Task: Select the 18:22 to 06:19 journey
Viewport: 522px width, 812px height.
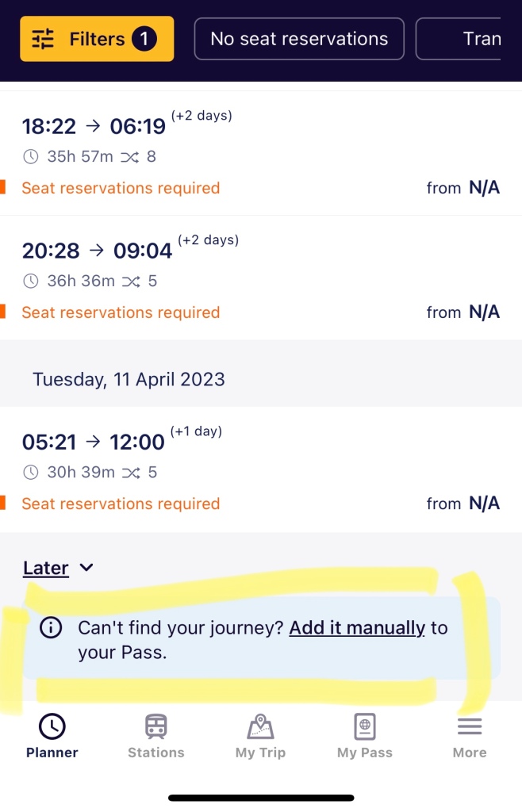Action: pyautogui.click(x=261, y=154)
